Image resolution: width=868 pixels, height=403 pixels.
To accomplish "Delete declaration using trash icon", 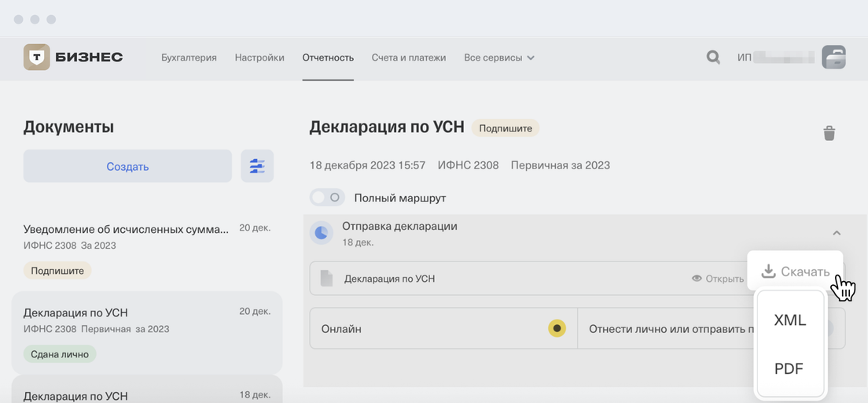I will coord(829,133).
